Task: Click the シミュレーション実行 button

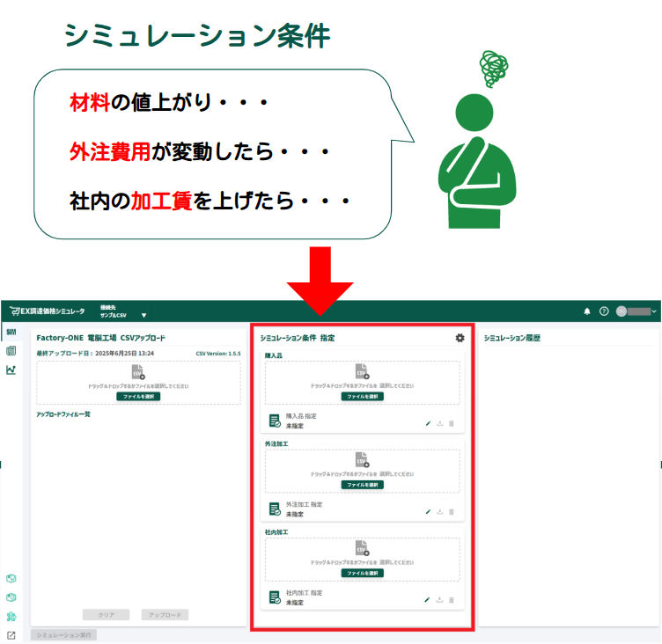Action: (63, 634)
